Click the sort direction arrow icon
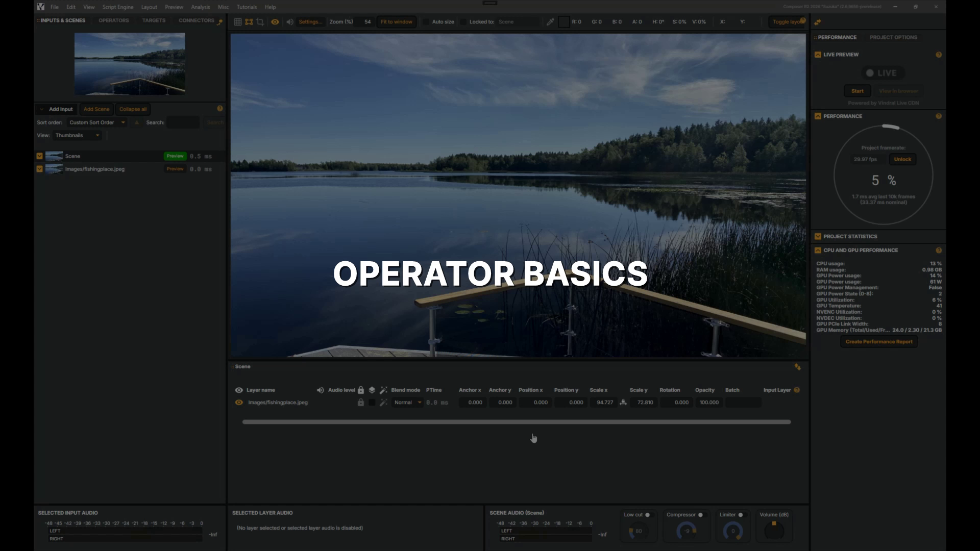This screenshot has height=551, width=980. point(136,122)
